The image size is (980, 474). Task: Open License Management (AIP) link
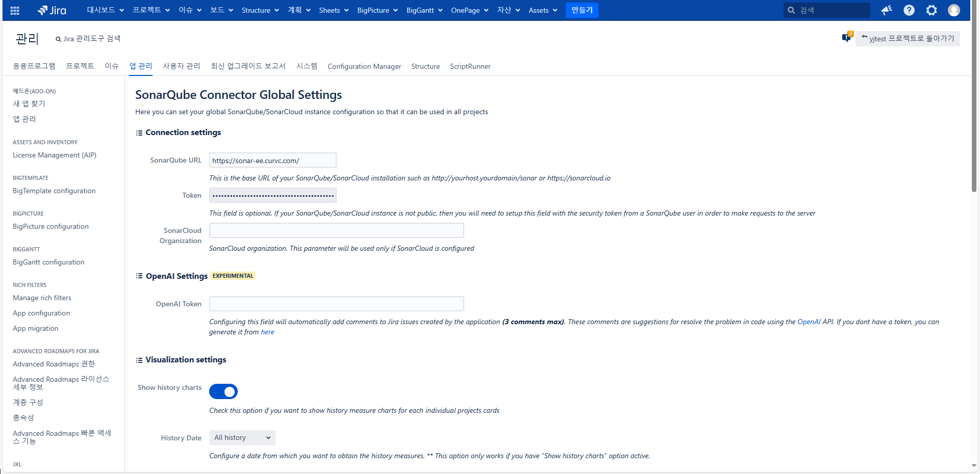pyautogui.click(x=55, y=155)
